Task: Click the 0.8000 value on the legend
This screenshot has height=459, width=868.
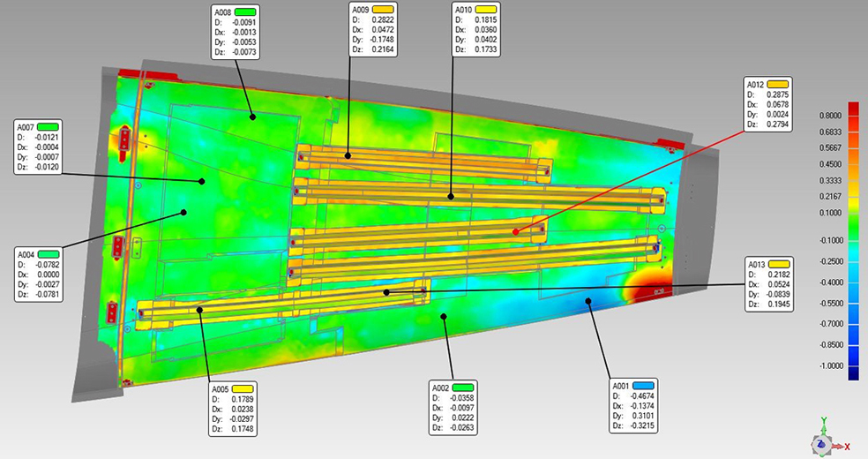Action: (829, 116)
